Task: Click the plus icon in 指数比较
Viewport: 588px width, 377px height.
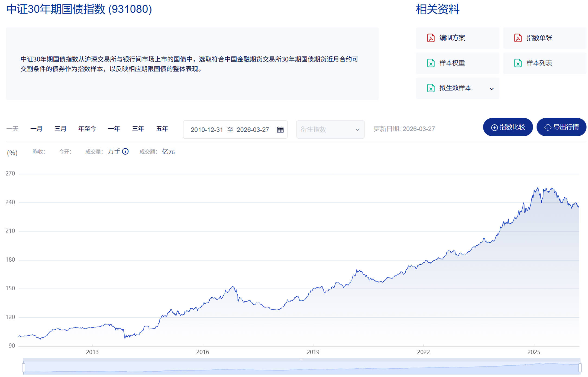Action: coord(494,128)
